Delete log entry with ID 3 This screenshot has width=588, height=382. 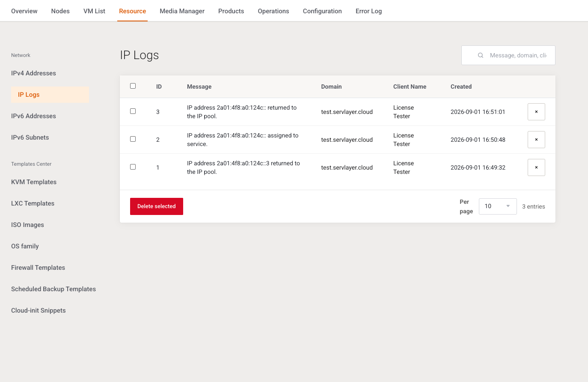[536, 112]
